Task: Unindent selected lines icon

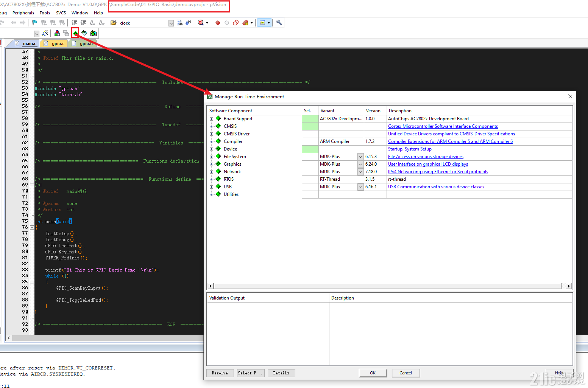Action: 84,23
